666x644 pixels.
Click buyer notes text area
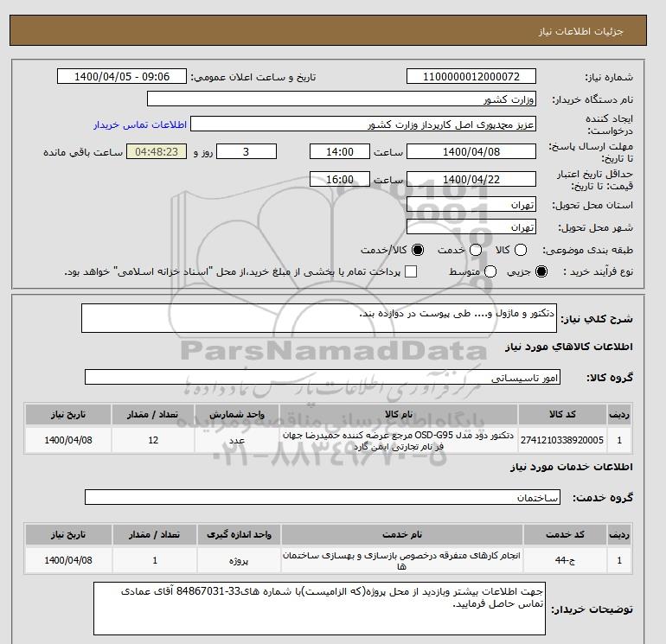coord(319,609)
